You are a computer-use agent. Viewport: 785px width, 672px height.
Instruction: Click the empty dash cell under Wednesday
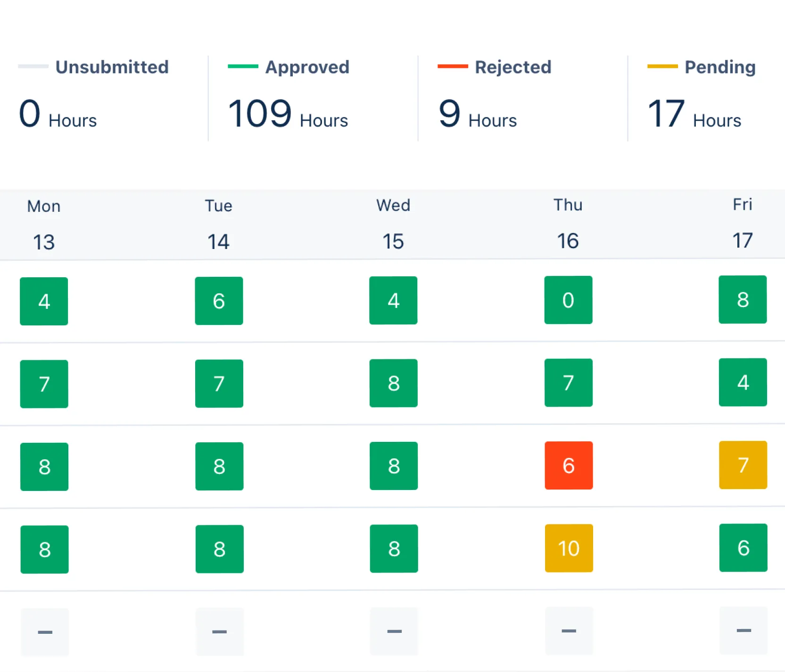tap(394, 631)
